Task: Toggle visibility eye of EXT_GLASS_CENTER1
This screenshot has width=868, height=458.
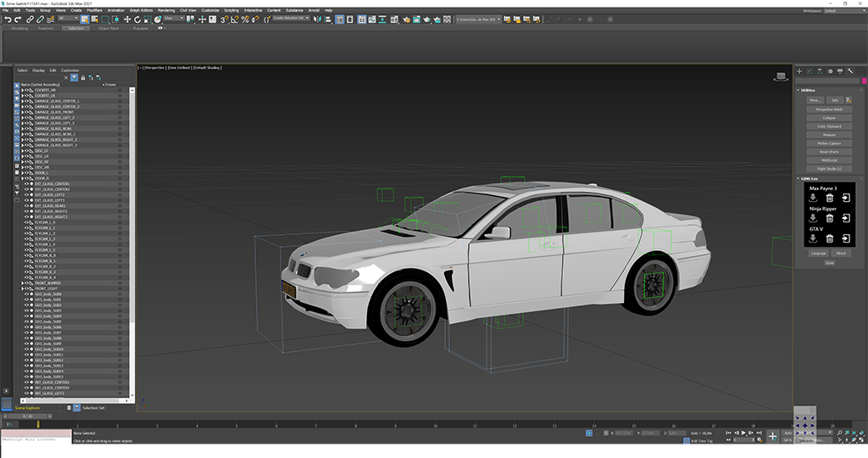Action: pyautogui.click(x=26, y=184)
